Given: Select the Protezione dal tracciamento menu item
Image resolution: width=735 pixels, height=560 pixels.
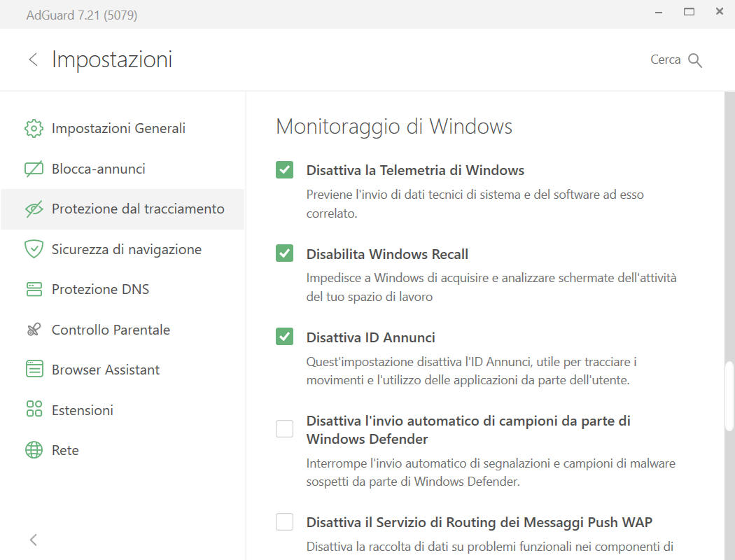Looking at the screenshot, I should [122, 209].
